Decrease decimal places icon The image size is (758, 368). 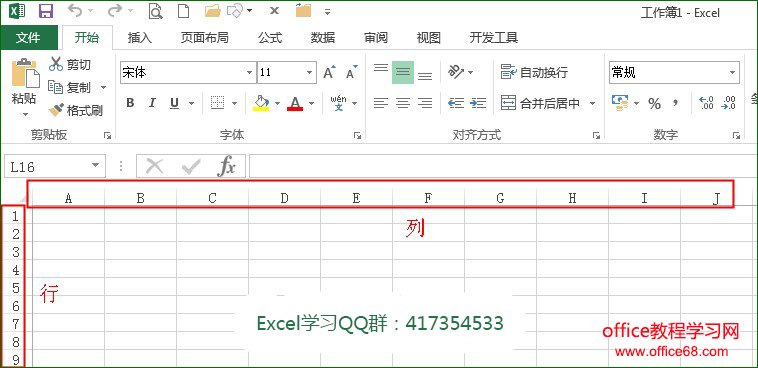(729, 103)
